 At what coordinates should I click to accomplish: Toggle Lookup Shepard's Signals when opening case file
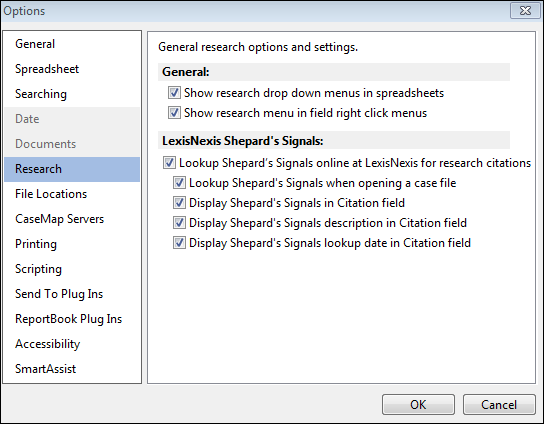(179, 183)
